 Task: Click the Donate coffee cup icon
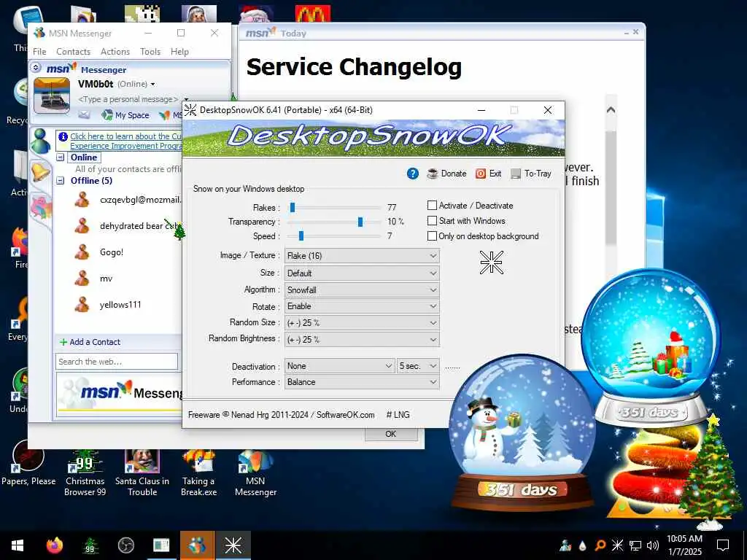432,174
